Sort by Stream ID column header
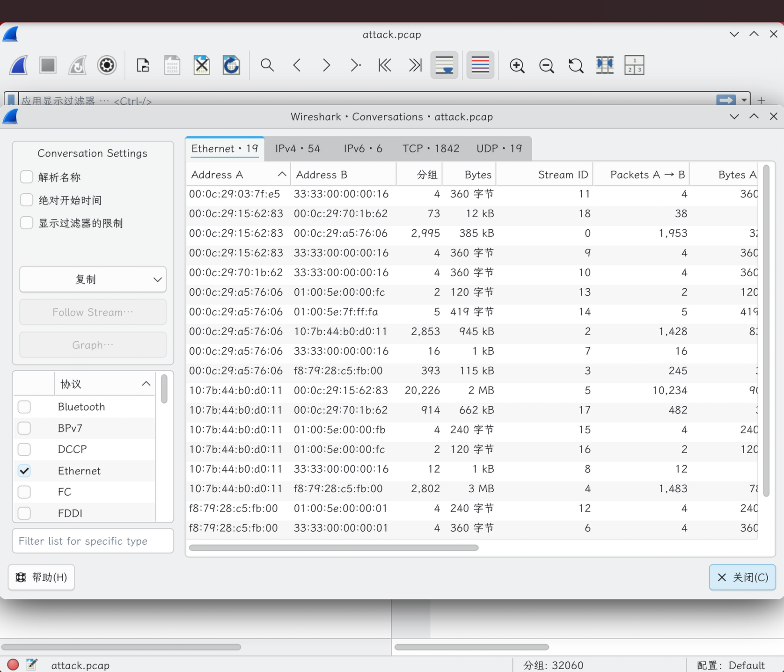Screen dimensions: 784x672 pyautogui.click(x=544, y=175)
